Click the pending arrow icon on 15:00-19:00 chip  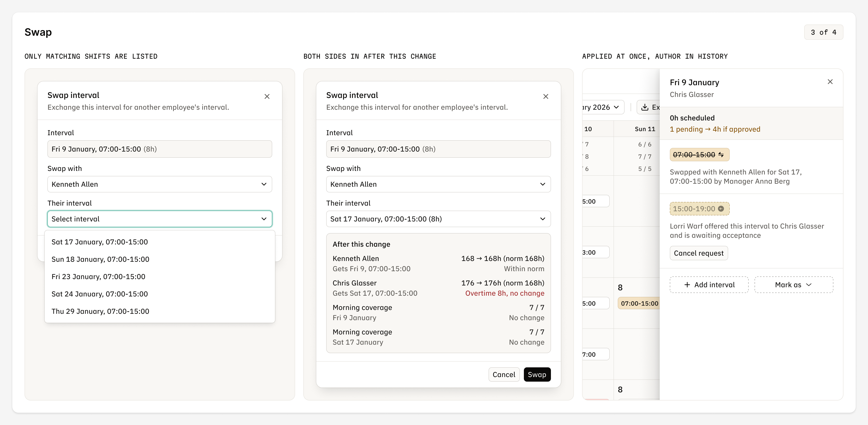(x=721, y=209)
